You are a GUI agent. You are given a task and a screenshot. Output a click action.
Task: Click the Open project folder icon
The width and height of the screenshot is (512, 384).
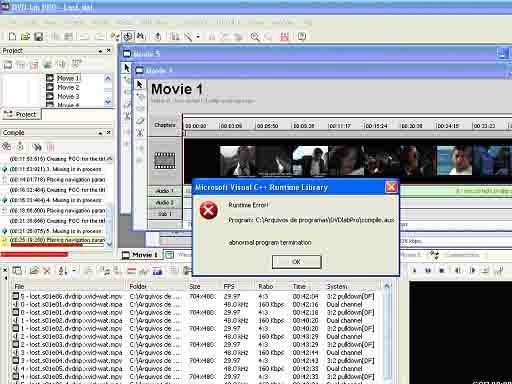tap(25, 36)
